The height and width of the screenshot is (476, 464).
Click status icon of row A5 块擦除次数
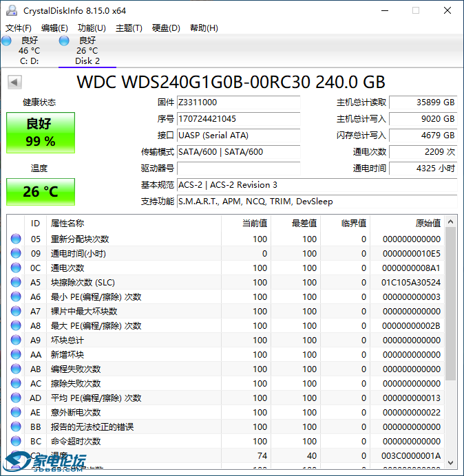point(16,282)
